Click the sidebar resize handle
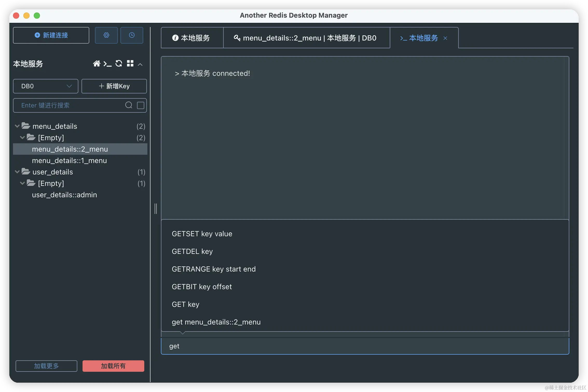Image resolution: width=588 pixels, height=392 pixels. pos(156,209)
